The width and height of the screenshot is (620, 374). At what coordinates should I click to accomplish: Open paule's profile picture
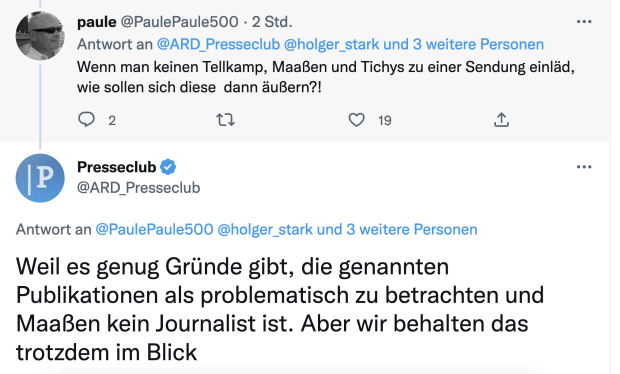40,36
